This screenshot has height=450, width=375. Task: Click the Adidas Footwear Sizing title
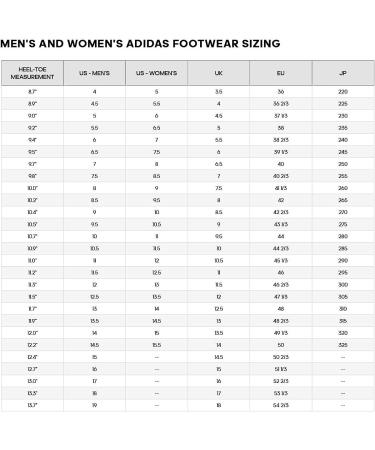point(140,44)
